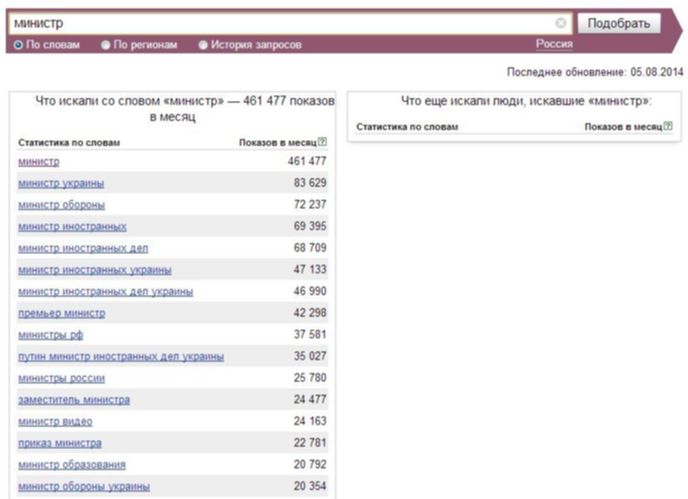Select the 'По словам' radio button

point(18,45)
